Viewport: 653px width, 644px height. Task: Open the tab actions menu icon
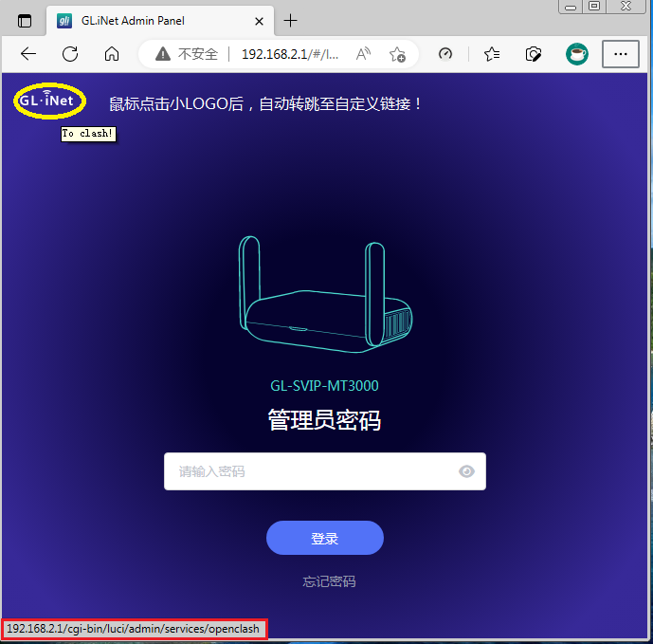click(x=25, y=21)
